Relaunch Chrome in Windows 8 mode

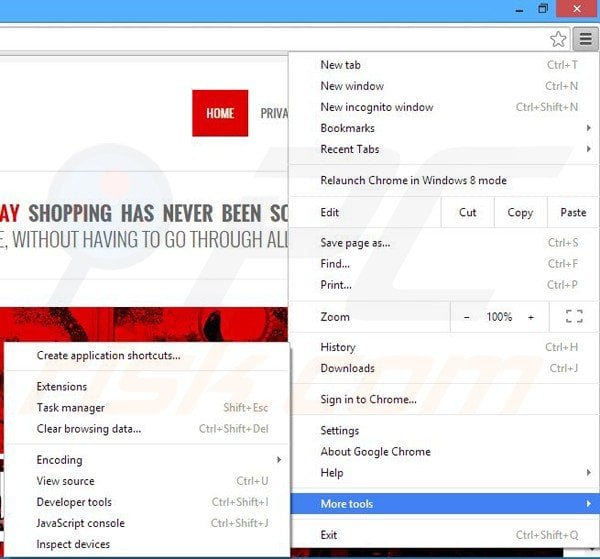[x=443, y=180]
